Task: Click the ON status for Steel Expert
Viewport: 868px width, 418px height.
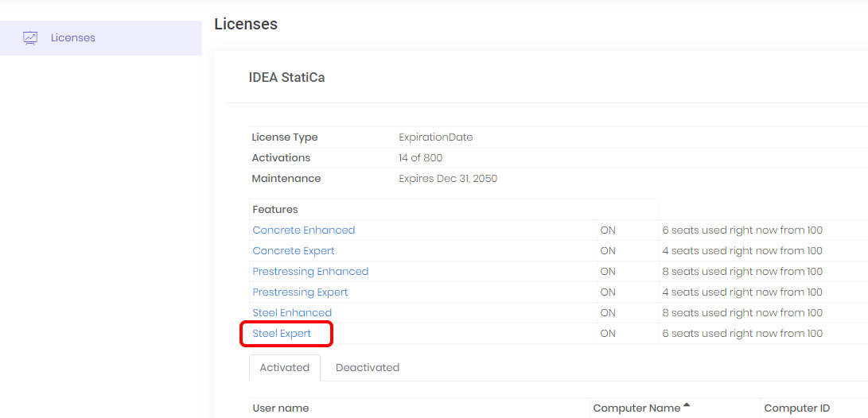Action: pyautogui.click(x=608, y=334)
